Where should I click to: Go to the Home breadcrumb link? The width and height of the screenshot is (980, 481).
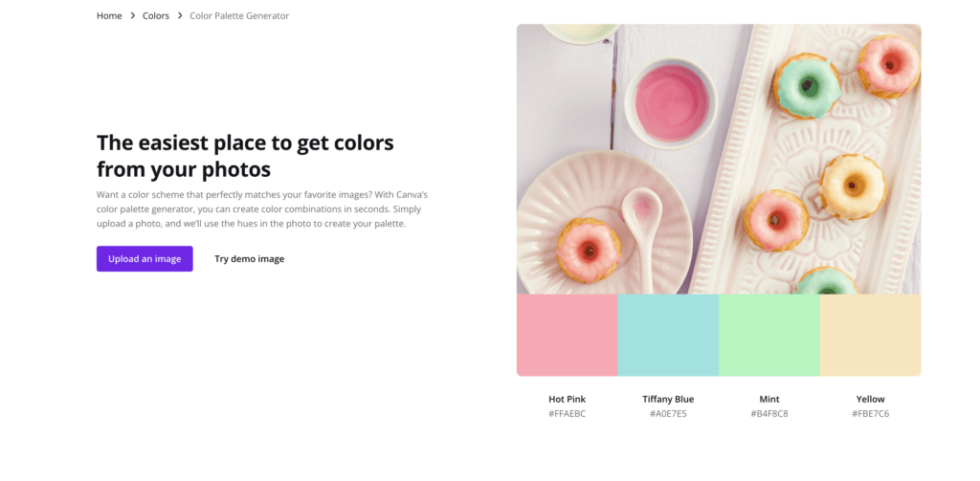pos(109,15)
